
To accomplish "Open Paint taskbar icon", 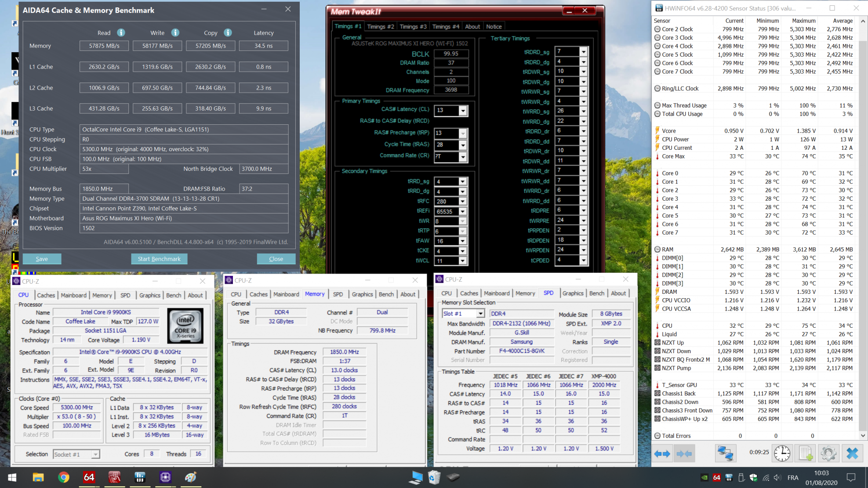I will pyautogui.click(x=191, y=477).
